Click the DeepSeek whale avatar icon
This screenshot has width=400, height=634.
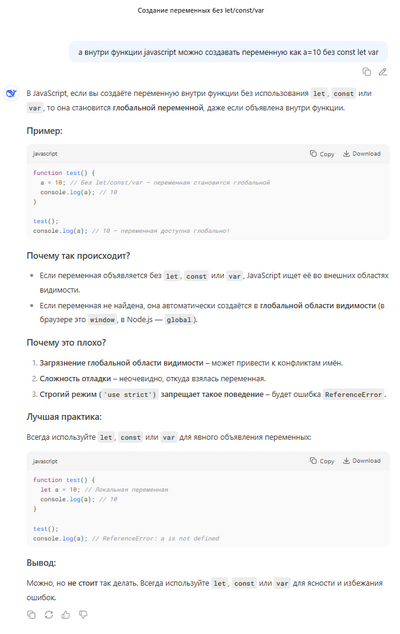click(x=11, y=93)
